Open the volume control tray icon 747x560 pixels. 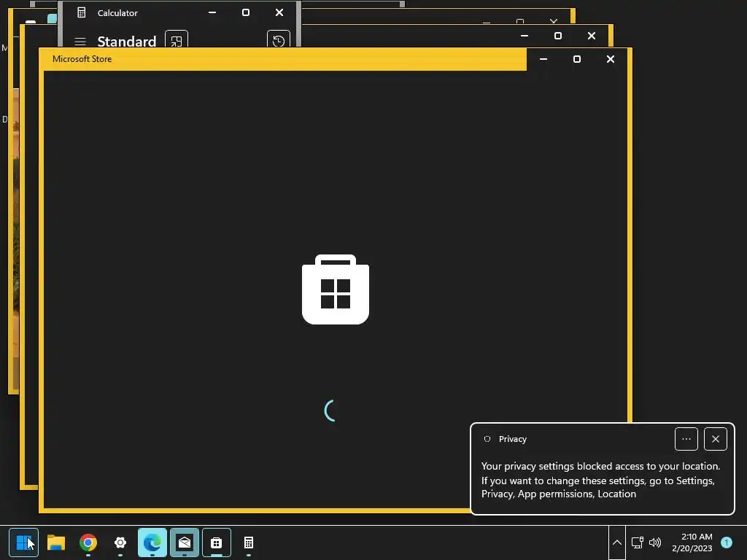(x=655, y=542)
